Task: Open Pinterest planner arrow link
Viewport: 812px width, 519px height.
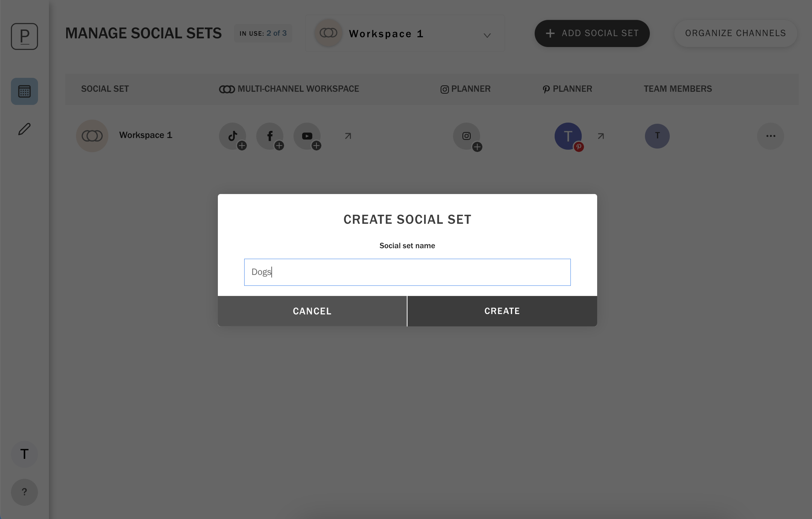Action: [601, 136]
